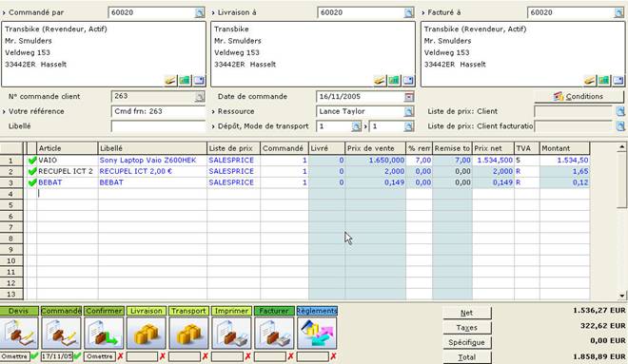Click the Transport yellow boxes icon

pyautogui.click(x=188, y=334)
